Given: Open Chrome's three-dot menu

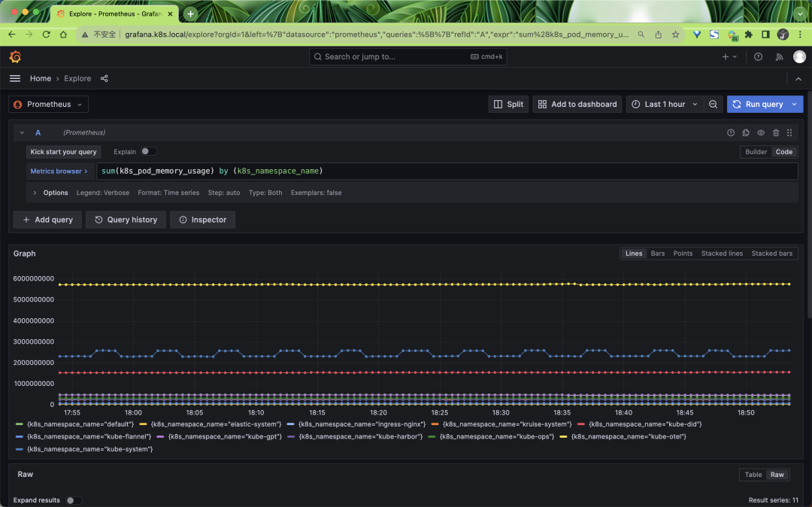Looking at the screenshot, I should tap(800, 34).
